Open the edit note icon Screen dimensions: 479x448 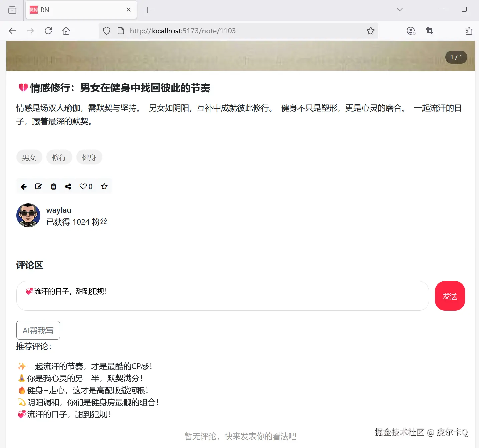(x=38, y=186)
